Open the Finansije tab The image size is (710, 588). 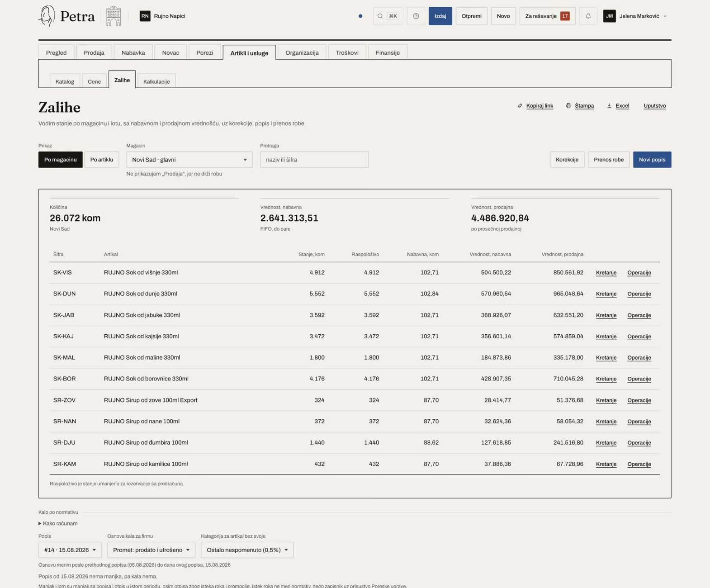[x=388, y=52]
